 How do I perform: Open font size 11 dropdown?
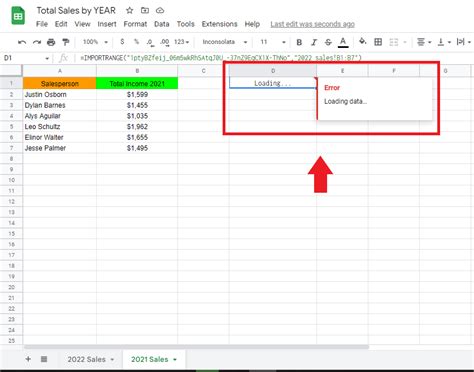pyautogui.click(x=273, y=42)
